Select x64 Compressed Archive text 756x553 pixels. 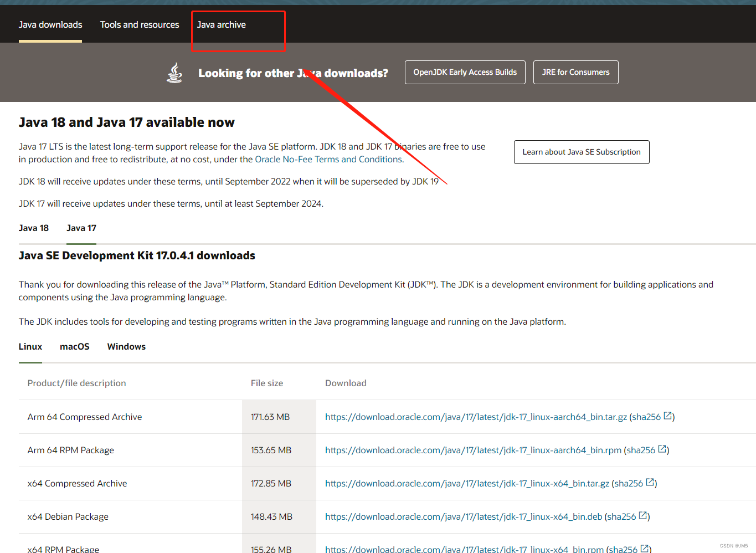[78, 484]
